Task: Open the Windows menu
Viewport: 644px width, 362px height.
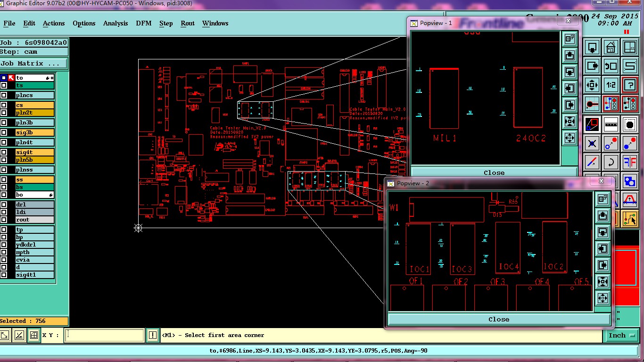Action: pyautogui.click(x=215, y=23)
